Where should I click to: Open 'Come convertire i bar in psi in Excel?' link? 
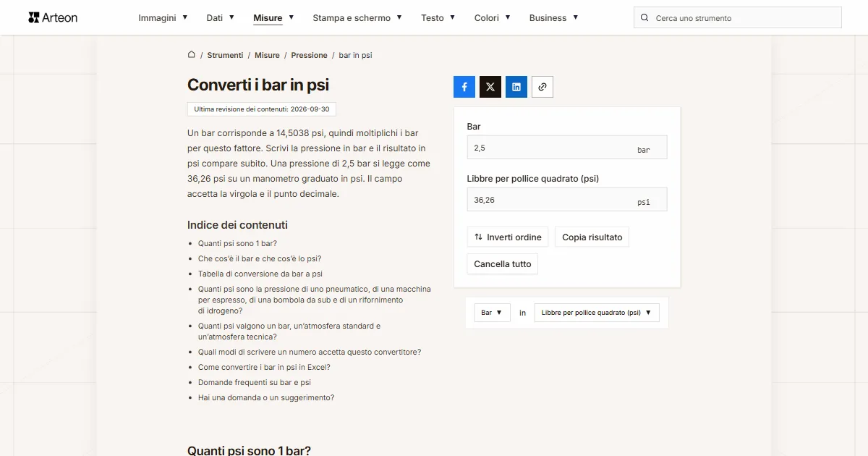click(264, 367)
